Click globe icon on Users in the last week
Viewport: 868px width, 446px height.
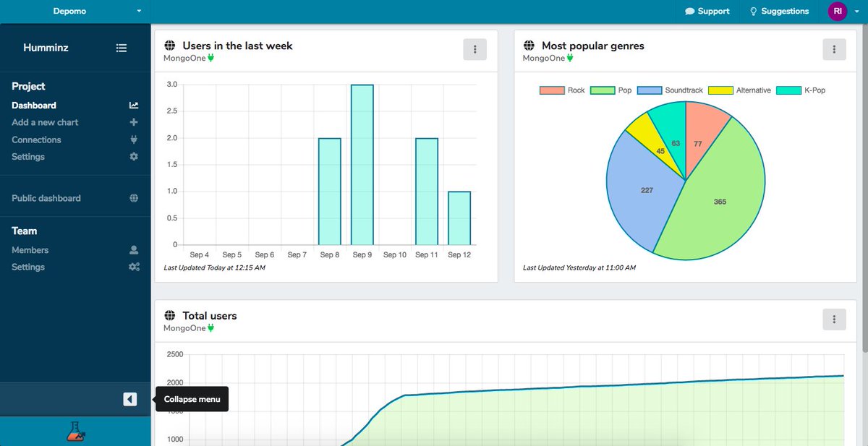(x=170, y=46)
